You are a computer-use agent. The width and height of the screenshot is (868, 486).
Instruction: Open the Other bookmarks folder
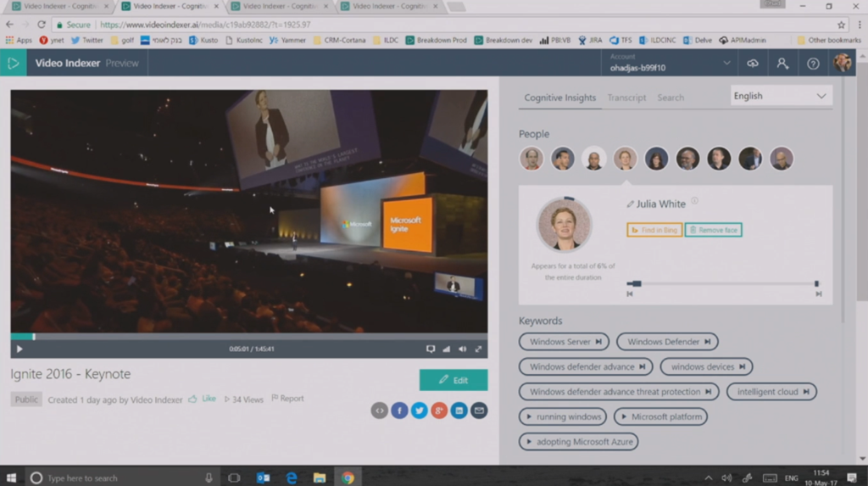point(829,41)
